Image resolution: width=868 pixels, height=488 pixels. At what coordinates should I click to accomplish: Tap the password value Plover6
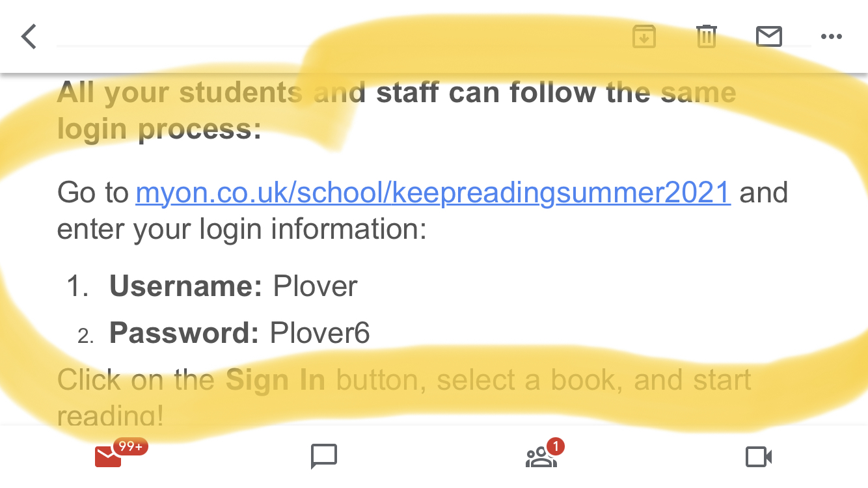[319, 332]
